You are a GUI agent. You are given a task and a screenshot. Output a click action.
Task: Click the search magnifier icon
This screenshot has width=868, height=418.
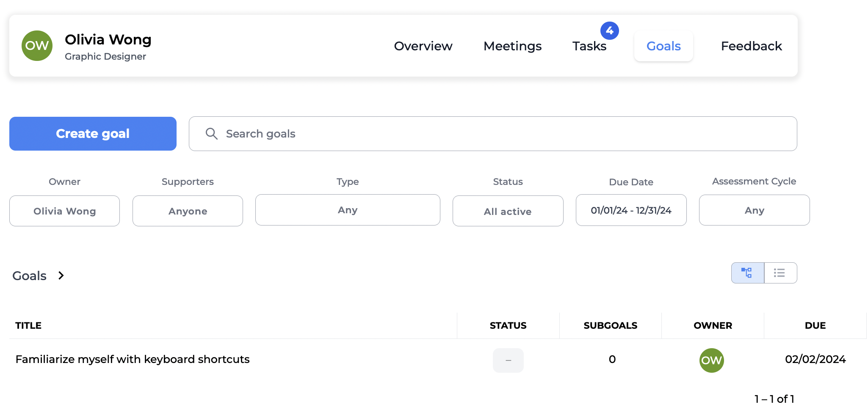point(211,134)
